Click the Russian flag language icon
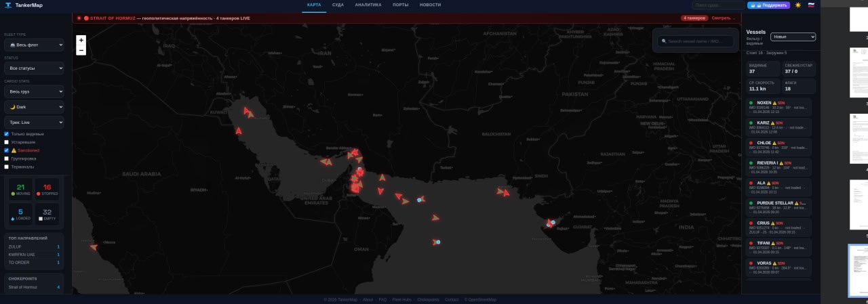The width and height of the screenshot is (868, 304). [x=811, y=5]
